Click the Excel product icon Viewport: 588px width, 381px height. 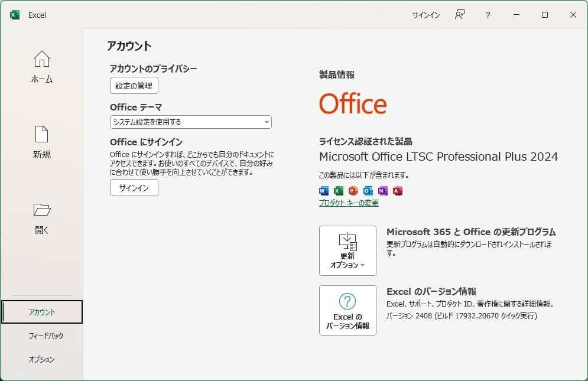[x=338, y=191]
